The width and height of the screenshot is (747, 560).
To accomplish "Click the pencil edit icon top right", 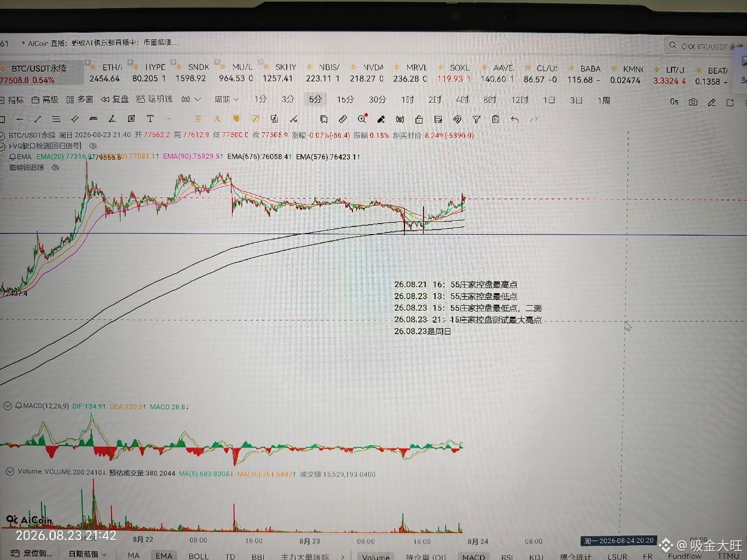I will pos(711,102).
